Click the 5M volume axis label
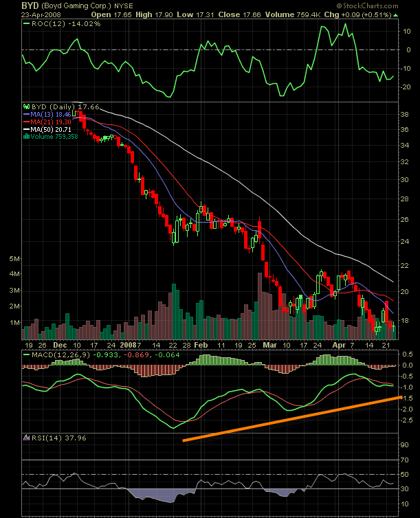This screenshot has height=518, width=420. click(14, 259)
